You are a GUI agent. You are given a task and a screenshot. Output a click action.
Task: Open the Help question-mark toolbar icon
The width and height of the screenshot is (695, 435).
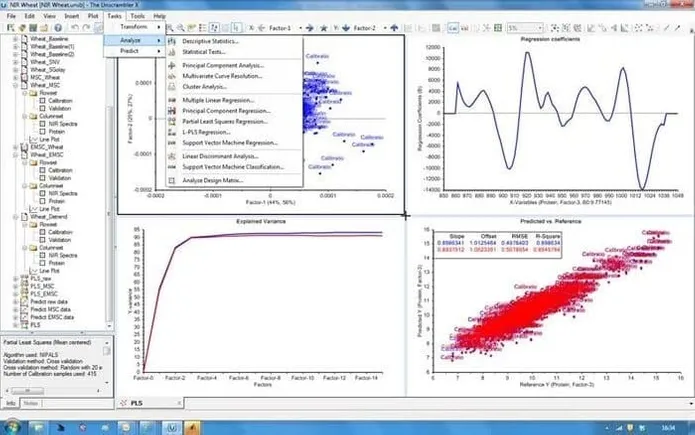pos(58,27)
